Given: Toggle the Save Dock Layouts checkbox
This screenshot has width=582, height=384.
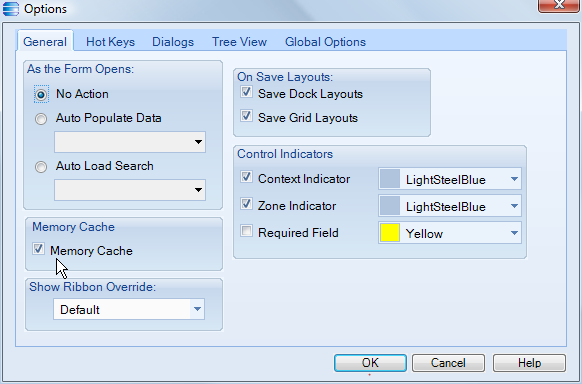Looking at the screenshot, I should click(246, 92).
